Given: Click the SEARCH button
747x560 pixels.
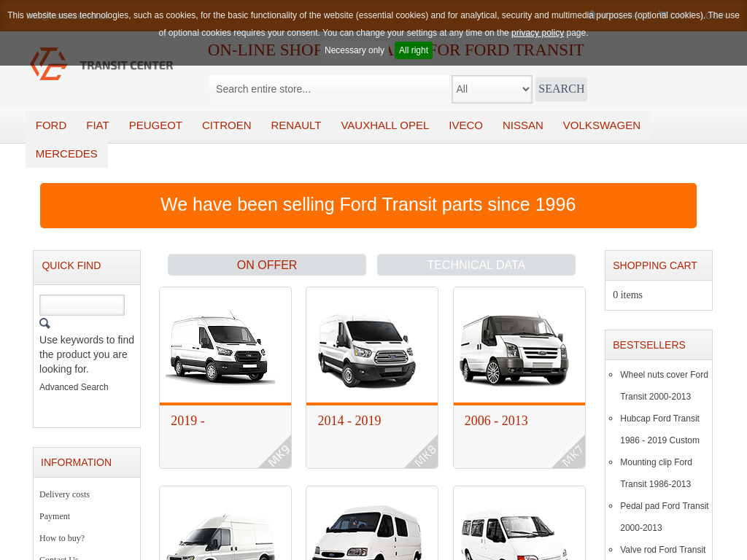Looking at the screenshot, I should coord(561,89).
